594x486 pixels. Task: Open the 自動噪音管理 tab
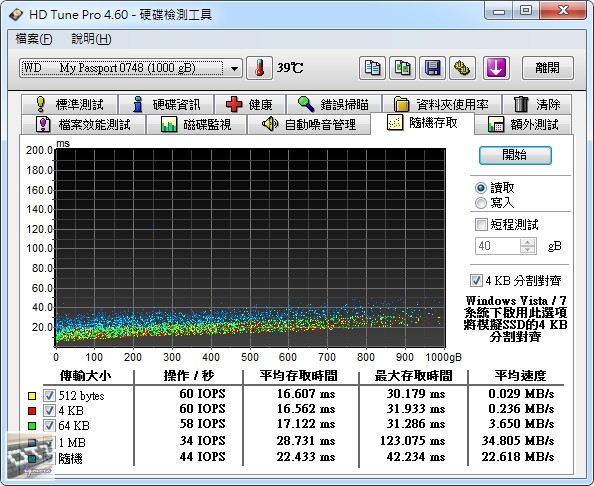(309, 124)
